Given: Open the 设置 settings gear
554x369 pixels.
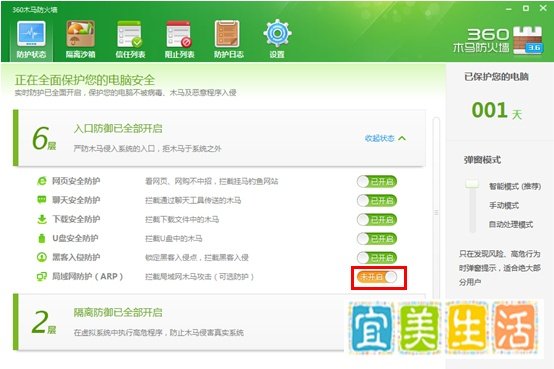Looking at the screenshot, I should point(277,39).
